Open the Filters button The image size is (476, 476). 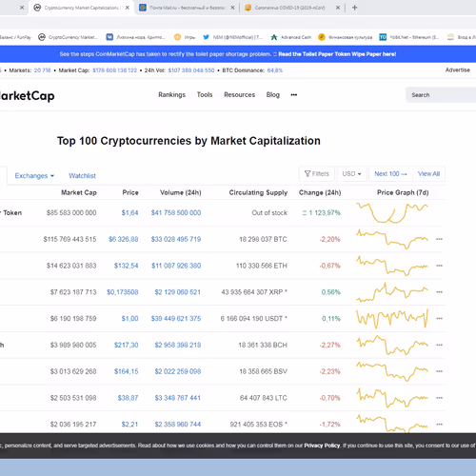(317, 173)
